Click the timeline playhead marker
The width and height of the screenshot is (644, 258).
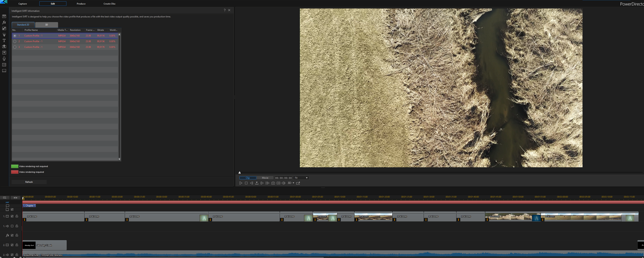pyautogui.click(x=23, y=199)
